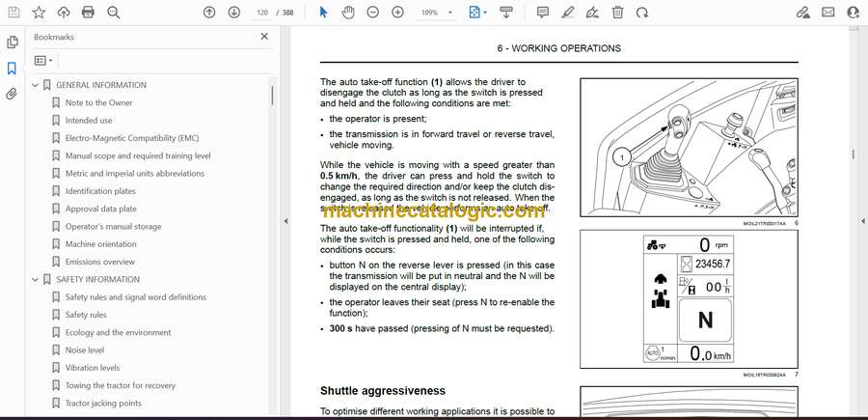Click the Shuttle aggressiveness heading
The height and width of the screenshot is (420, 868).
[x=383, y=391]
